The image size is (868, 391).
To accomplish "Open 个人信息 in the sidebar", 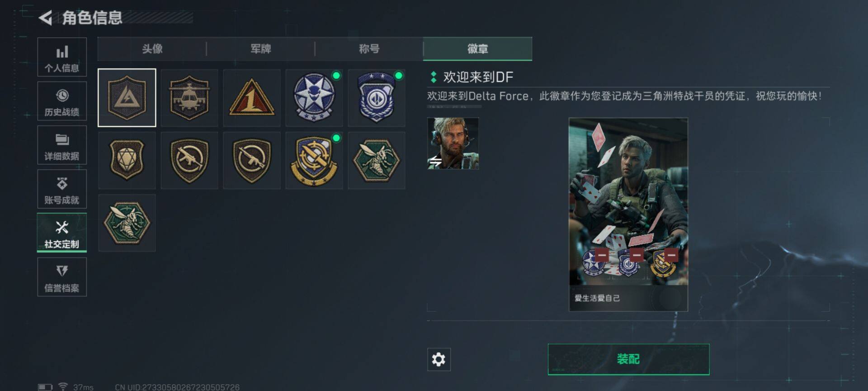I will click(x=62, y=57).
